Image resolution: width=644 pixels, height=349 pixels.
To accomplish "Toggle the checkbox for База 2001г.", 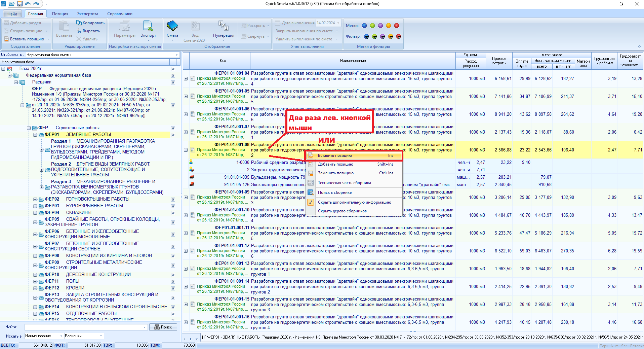I will click(x=173, y=69).
